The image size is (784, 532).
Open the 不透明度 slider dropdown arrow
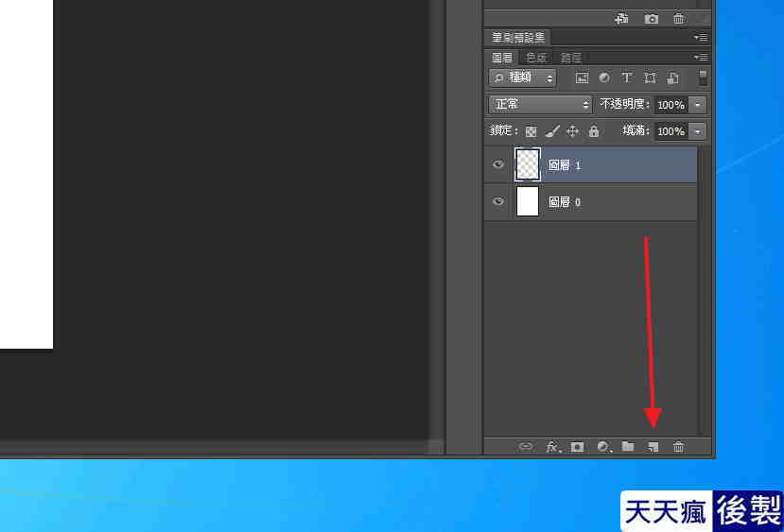698,105
